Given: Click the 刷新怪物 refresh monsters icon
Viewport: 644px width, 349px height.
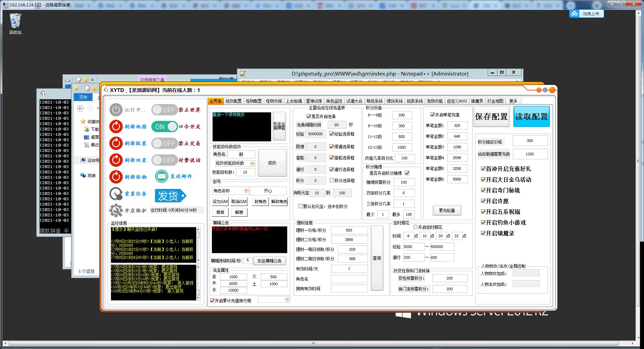Looking at the screenshot, I should click(116, 177).
